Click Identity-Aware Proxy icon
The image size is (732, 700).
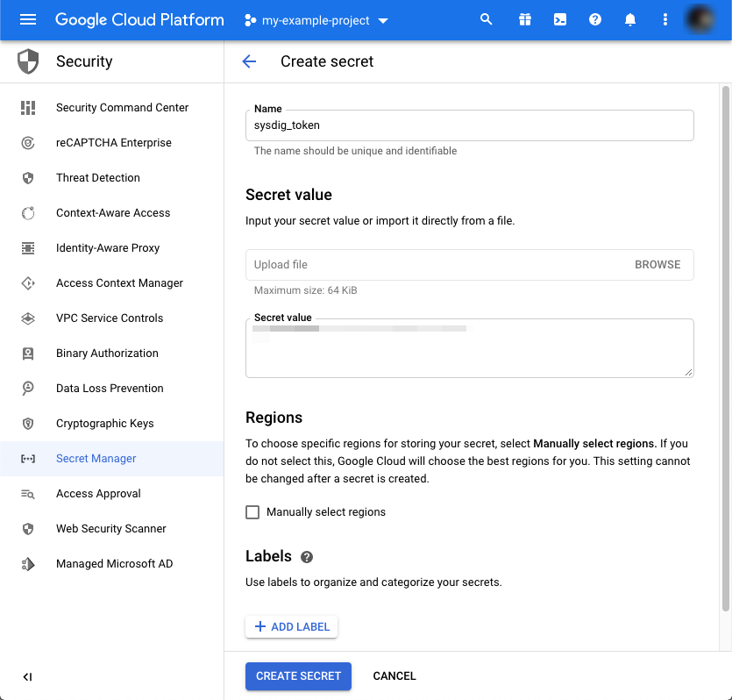pos(28,248)
